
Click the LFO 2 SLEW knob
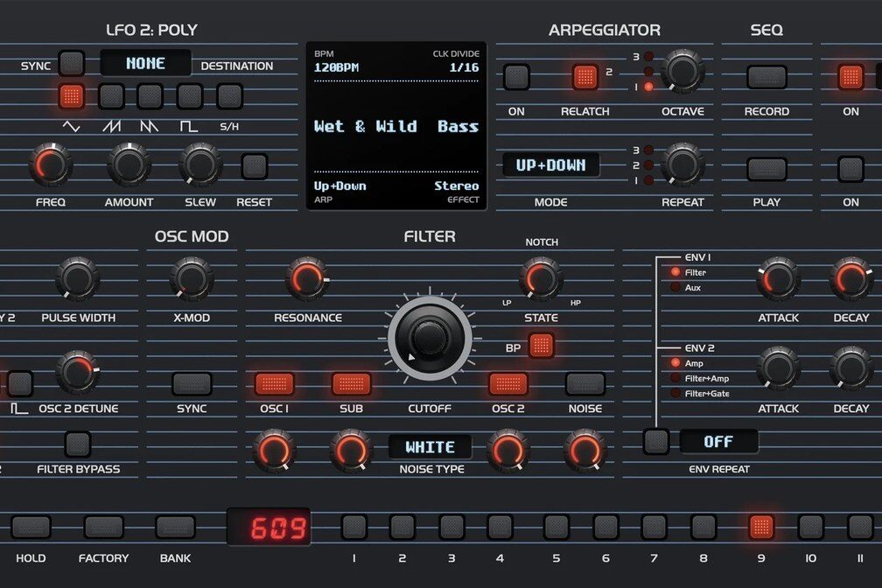200,164
